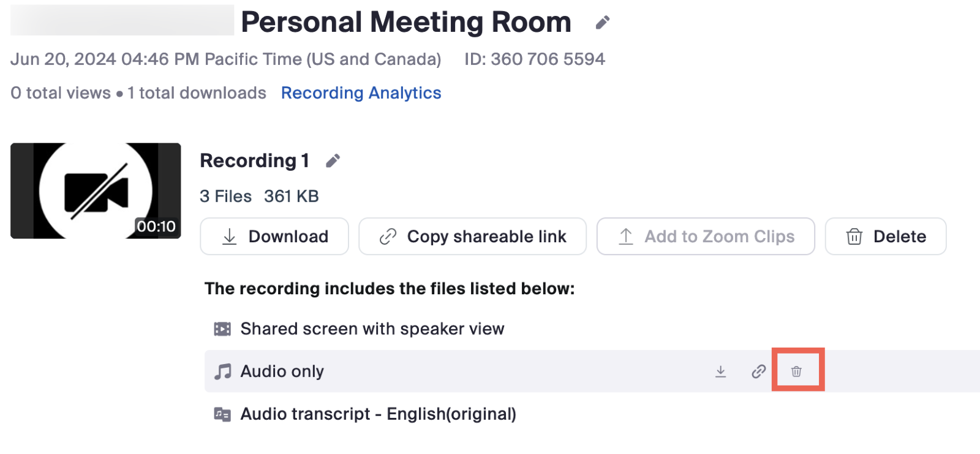Click the Add to Zoom Clips button
The image size is (980, 454).
(706, 236)
